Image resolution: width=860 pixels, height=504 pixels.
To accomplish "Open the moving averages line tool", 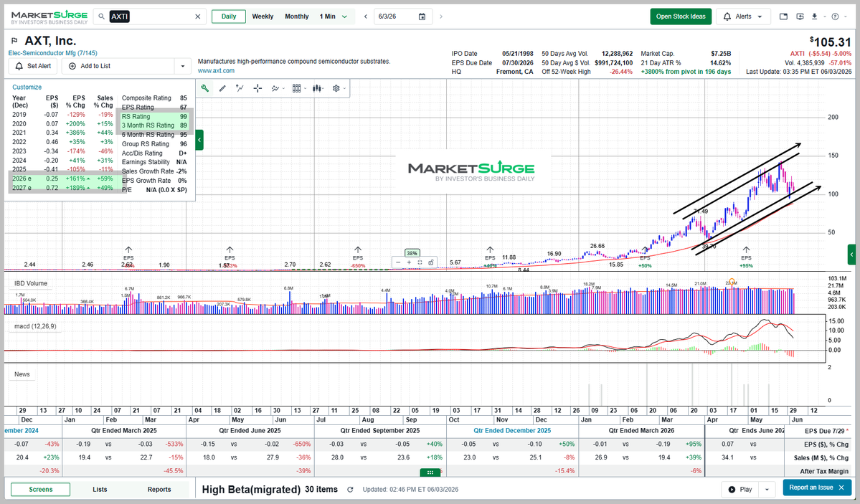I will coord(275,88).
